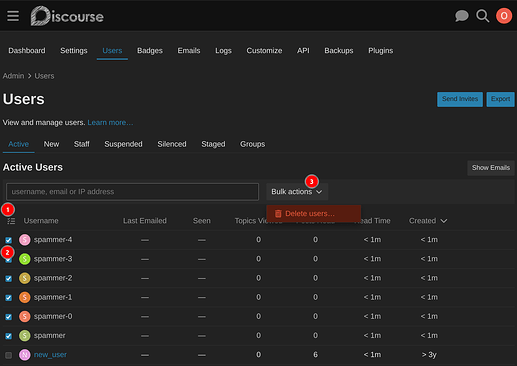
Task: Check the new_user checkbox
Action: tap(9, 355)
